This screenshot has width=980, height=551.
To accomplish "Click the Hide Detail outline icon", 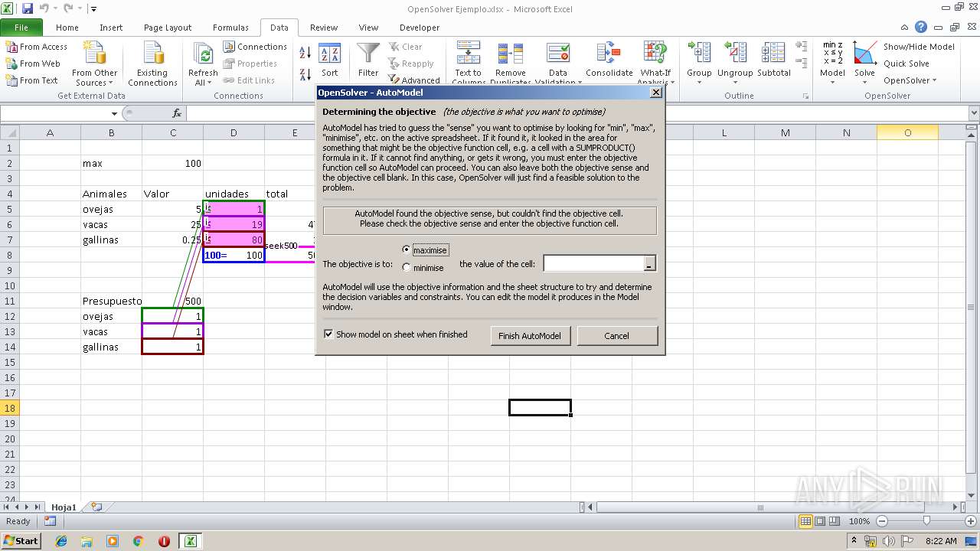I will tap(802, 62).
